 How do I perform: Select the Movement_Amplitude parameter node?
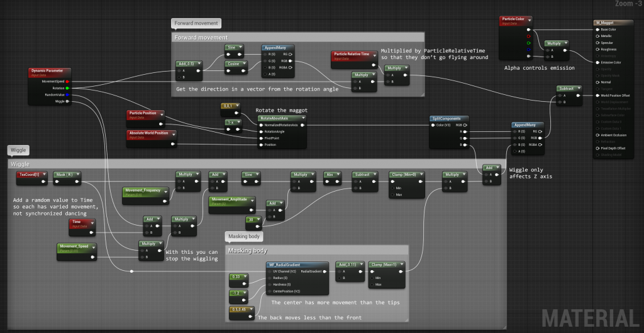231,205
